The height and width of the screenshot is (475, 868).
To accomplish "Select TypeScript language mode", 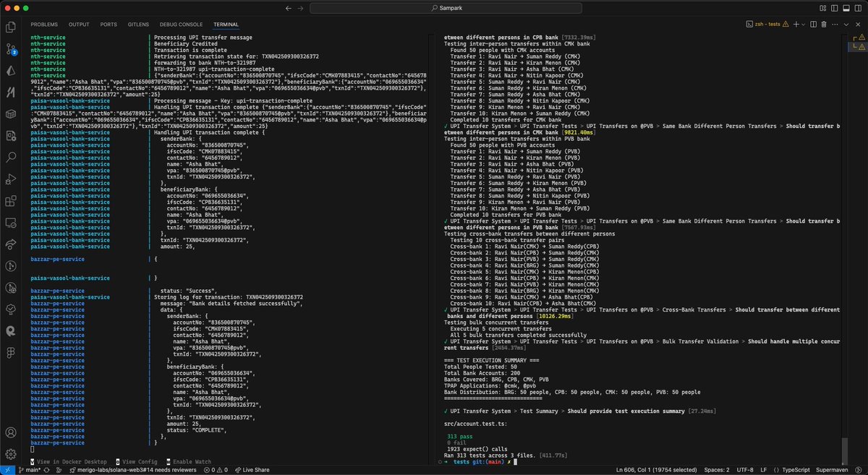I will [x=794, y=470].
